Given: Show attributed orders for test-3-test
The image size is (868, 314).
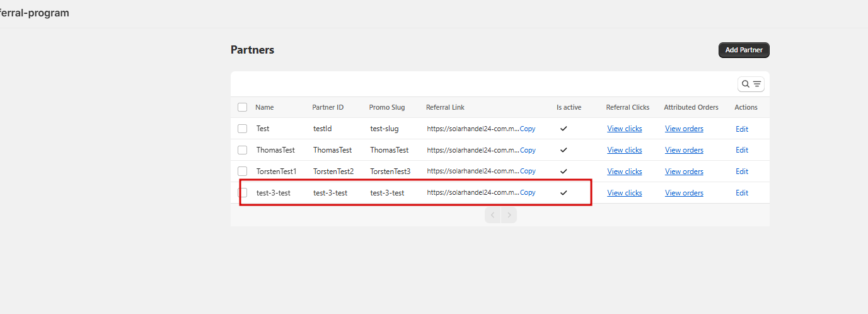Looking at the screenshot, I should pyautogui.click(x=684, y=193).
